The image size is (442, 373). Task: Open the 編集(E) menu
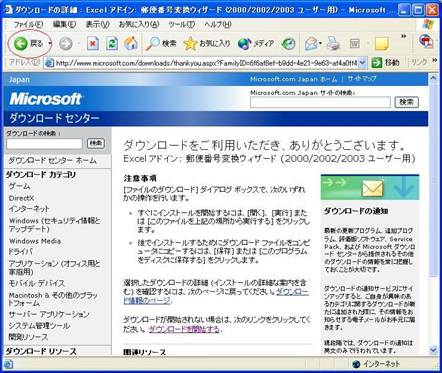point(64,24)
